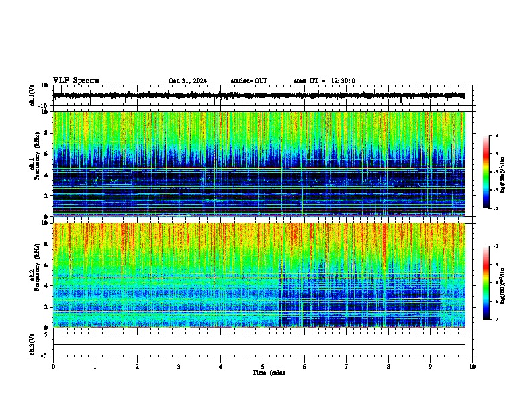The height and width of the screenshot is (411, 532).
Task: Click the "-7" label on ch.2 color bar
Action: point(496,319)
